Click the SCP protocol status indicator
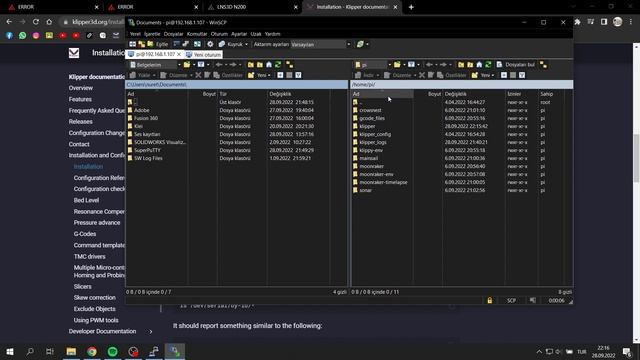This screenshot has height=360, width=640. (511, 300)
